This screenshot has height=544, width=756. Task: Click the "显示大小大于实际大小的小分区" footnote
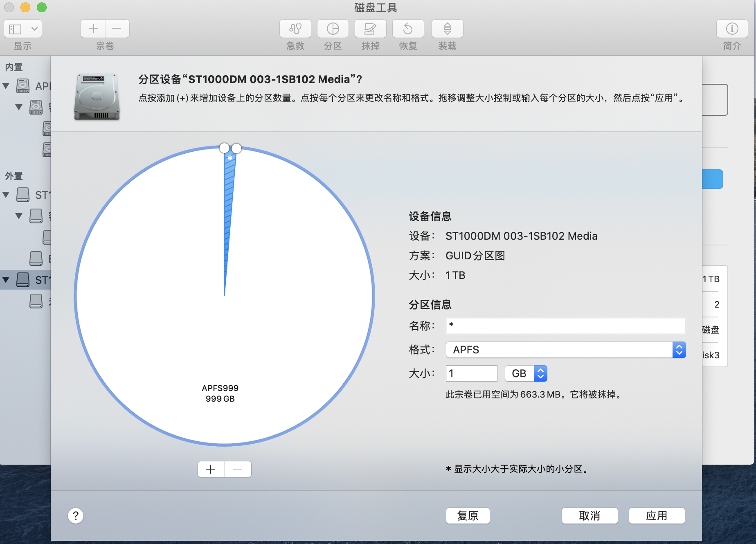pyautogui.click(x=518, y=469)
